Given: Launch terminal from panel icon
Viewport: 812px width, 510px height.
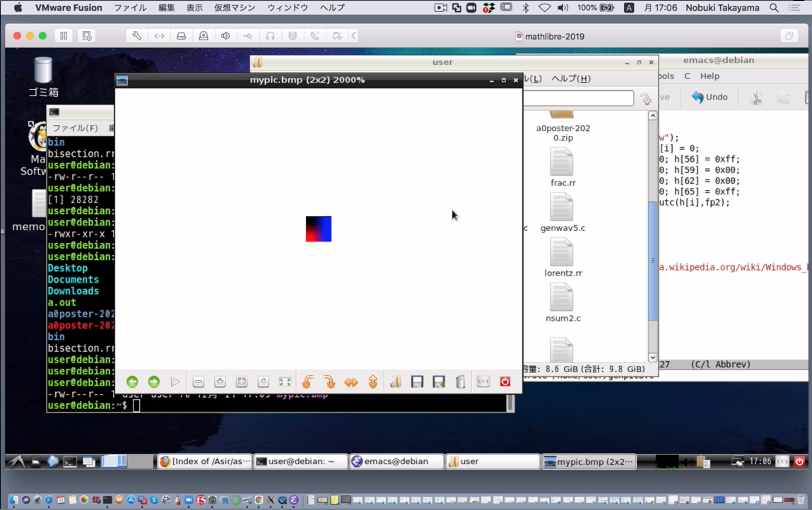Looking at the screenshot, I should click(x=70, y=462).
